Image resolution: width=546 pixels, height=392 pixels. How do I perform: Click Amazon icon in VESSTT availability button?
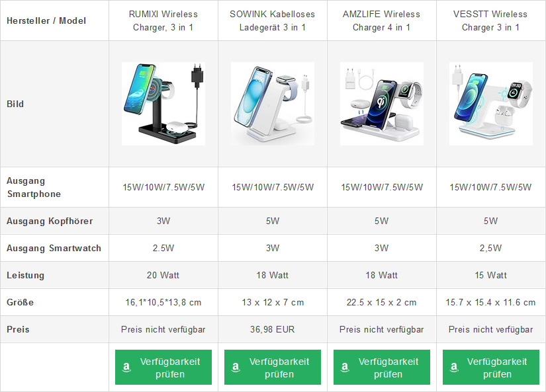point(454,368)
